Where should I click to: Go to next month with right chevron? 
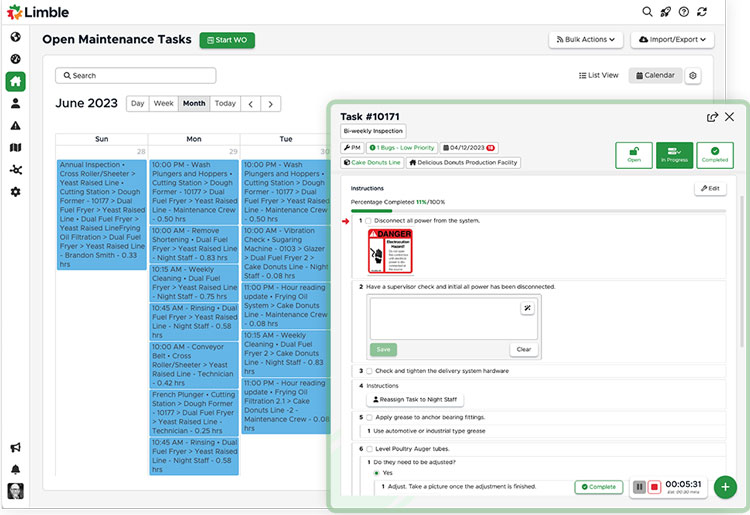tap(270, 104)
